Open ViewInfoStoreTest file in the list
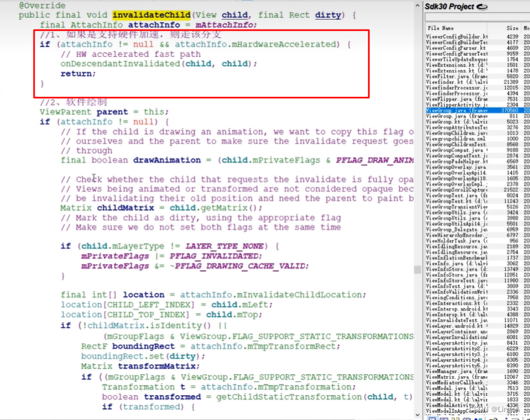 (x=478, y=280)
